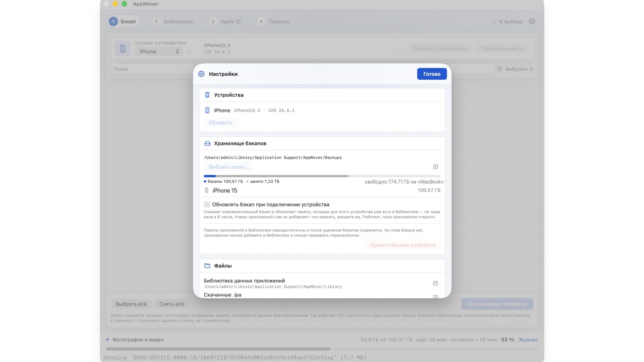
Task: Open the settings gear in main toolbar
Action: coord(532,21)
